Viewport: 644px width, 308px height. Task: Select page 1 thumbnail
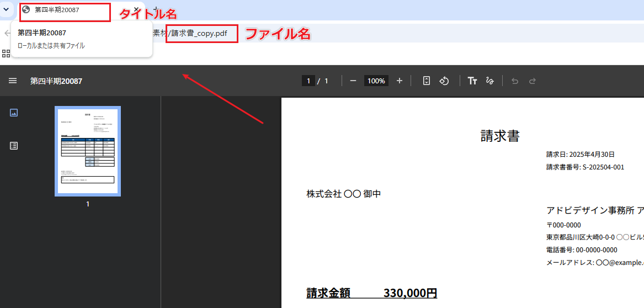(x=88, y=151)
